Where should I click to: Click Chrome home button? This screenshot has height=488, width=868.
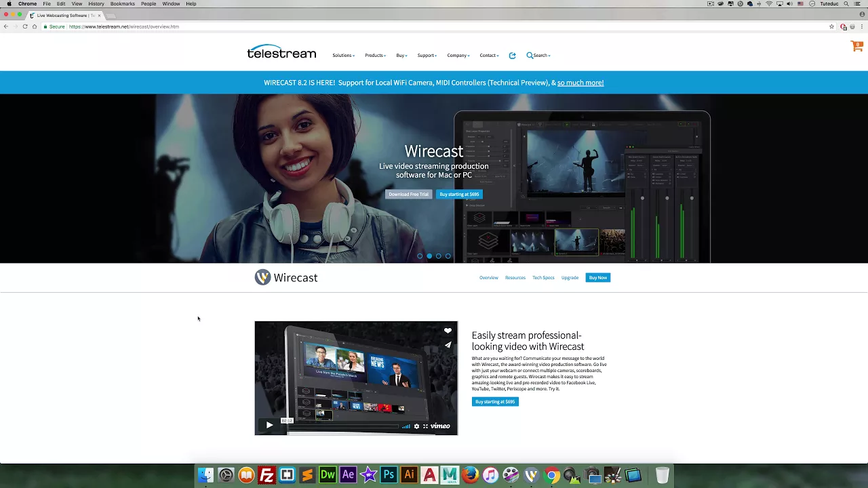[35, 26]
